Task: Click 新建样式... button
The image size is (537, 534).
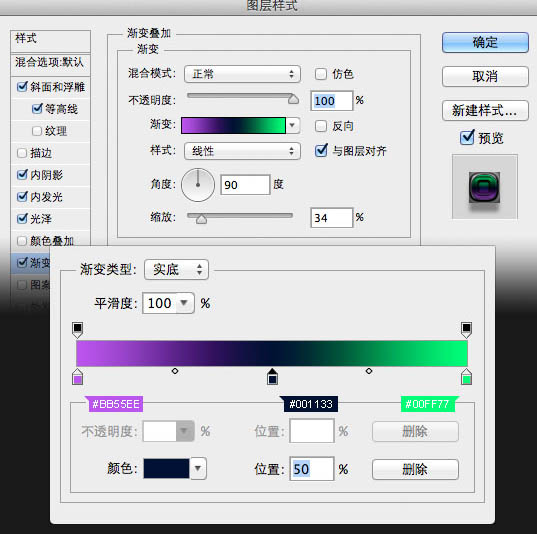Action: 485,110
